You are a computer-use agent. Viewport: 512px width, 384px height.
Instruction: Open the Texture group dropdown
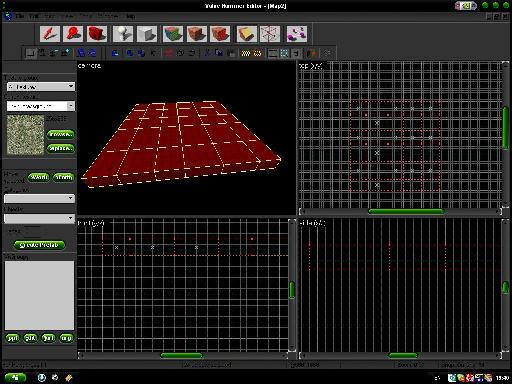pos(41,87)
